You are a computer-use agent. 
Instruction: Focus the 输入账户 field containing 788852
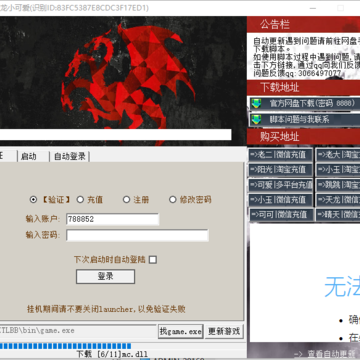click(113, 219)
